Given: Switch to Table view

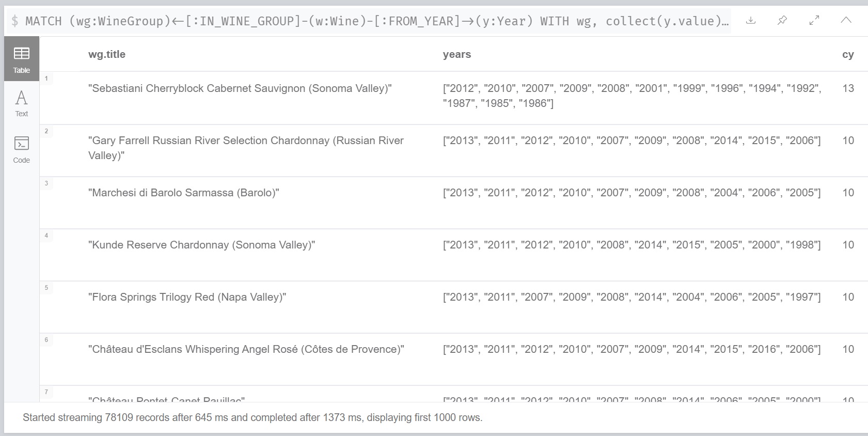Looking at the screenshot, I should 22,59.
